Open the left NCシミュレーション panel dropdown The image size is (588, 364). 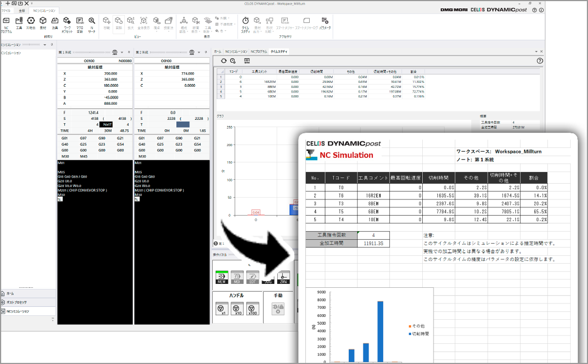45,45
